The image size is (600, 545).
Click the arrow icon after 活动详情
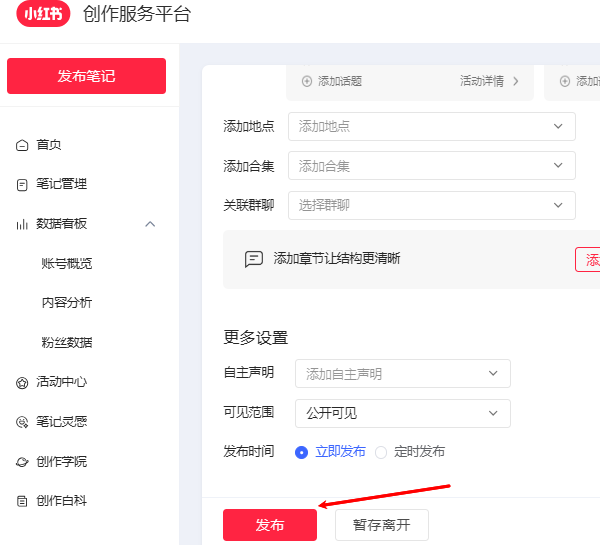(516, 81)
